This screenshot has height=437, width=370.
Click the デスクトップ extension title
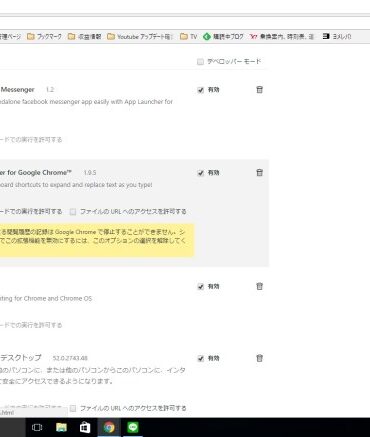pyautogui.click(x=21, y=358)
